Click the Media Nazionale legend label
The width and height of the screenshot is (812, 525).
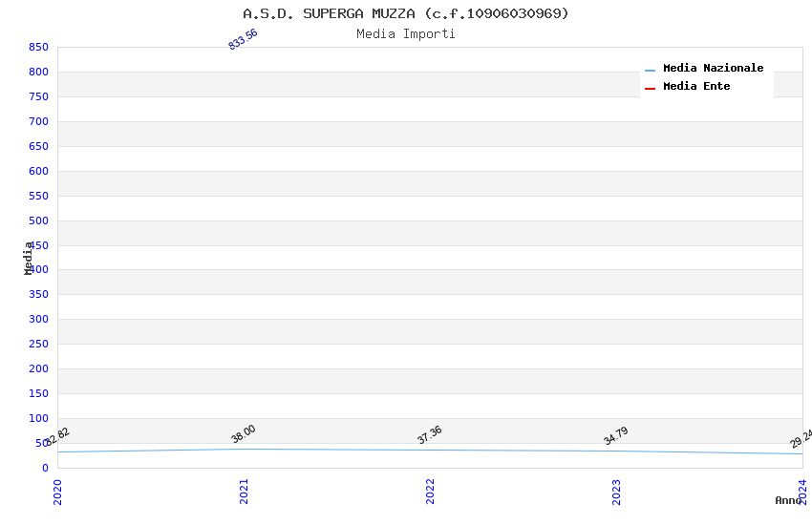(713, 68)
